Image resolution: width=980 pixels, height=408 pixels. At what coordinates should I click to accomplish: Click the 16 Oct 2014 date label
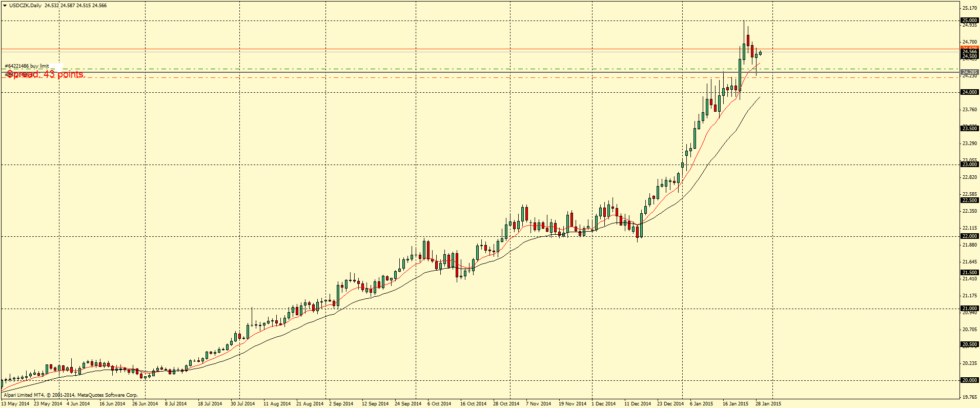(474, 404)
